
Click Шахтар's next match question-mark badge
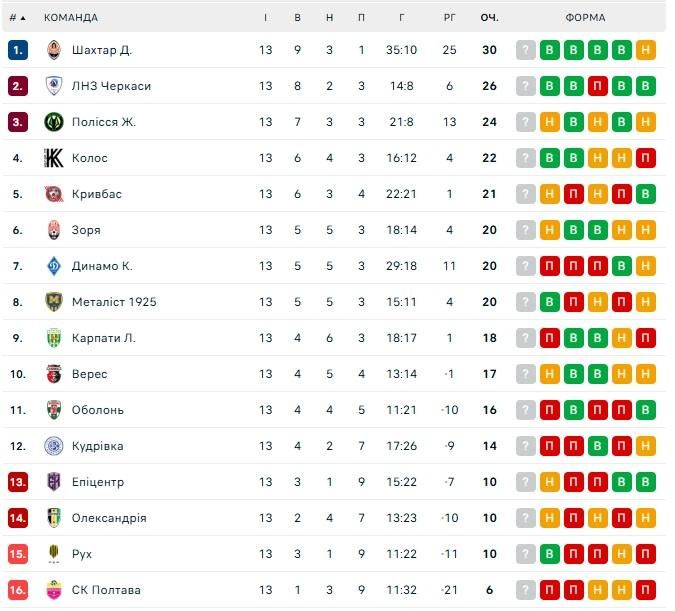(526, 50)
